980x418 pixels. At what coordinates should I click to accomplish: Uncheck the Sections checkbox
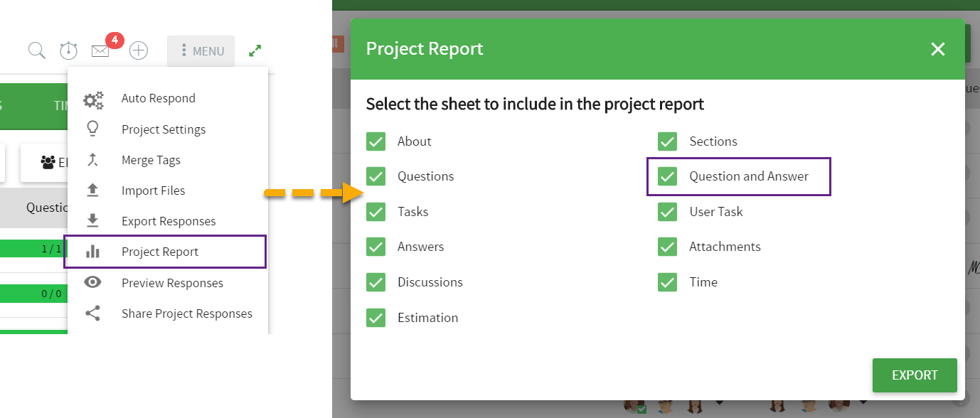click(x=667, y=141)
